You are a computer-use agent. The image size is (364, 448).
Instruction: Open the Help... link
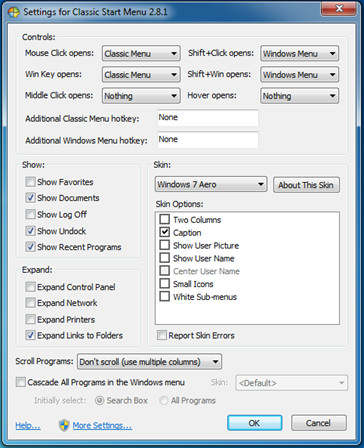point(28,426)
